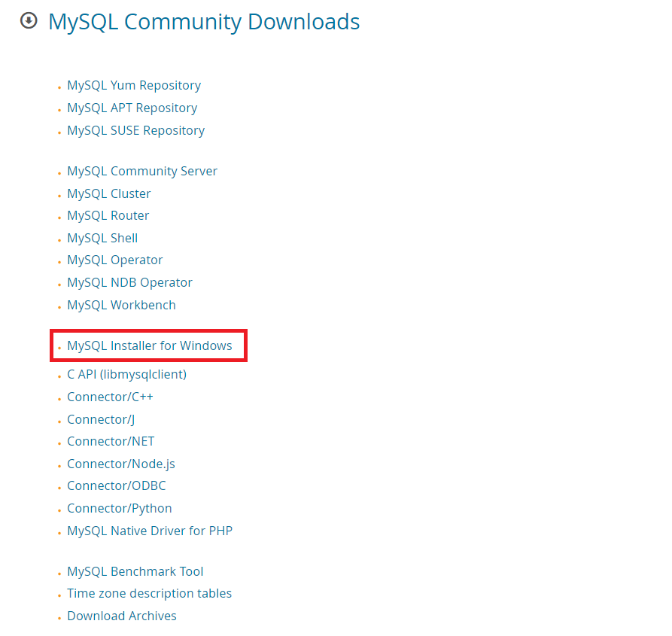Viewport: 672px width, 636px height.
Task: Open Connector/Python link
Action: point(120,509)
